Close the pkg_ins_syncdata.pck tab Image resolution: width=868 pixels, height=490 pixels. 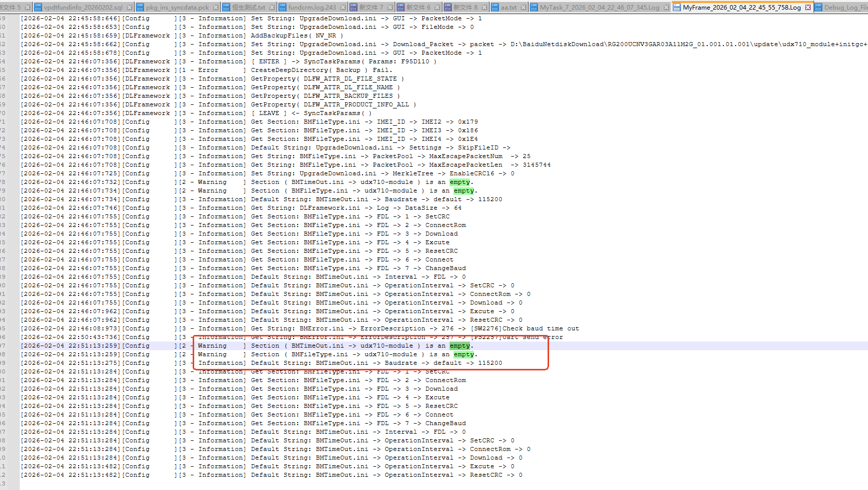[x=215, y=7]
